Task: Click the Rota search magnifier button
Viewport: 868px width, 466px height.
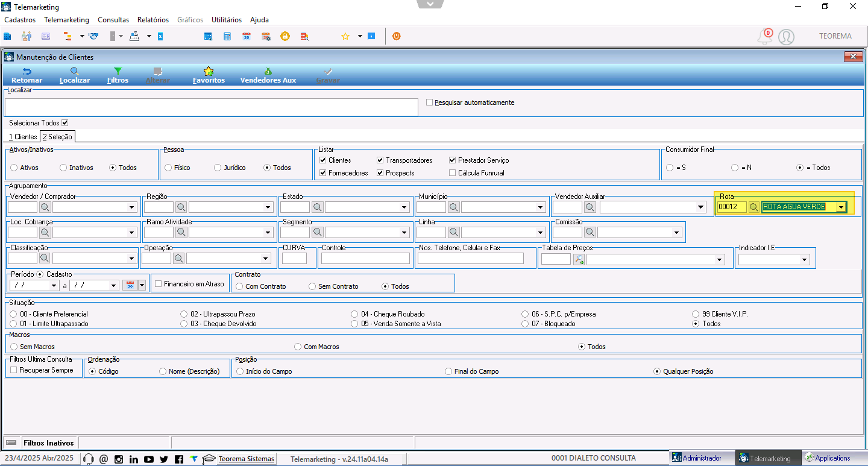Action: (x=754, y=207)
